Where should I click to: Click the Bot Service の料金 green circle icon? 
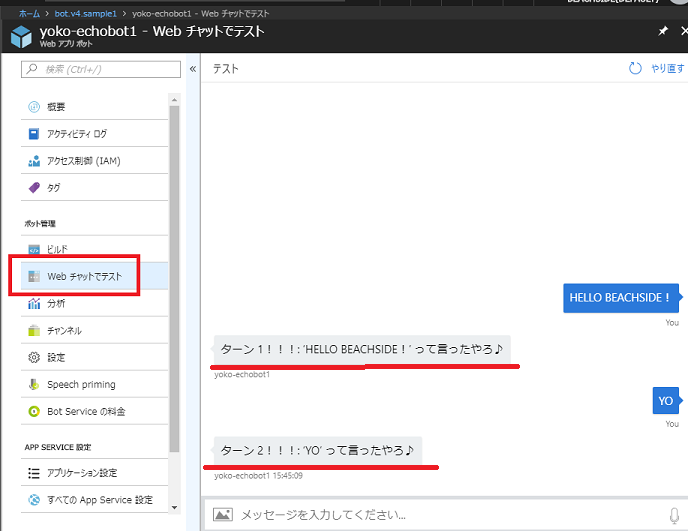(x=34, y=411)
